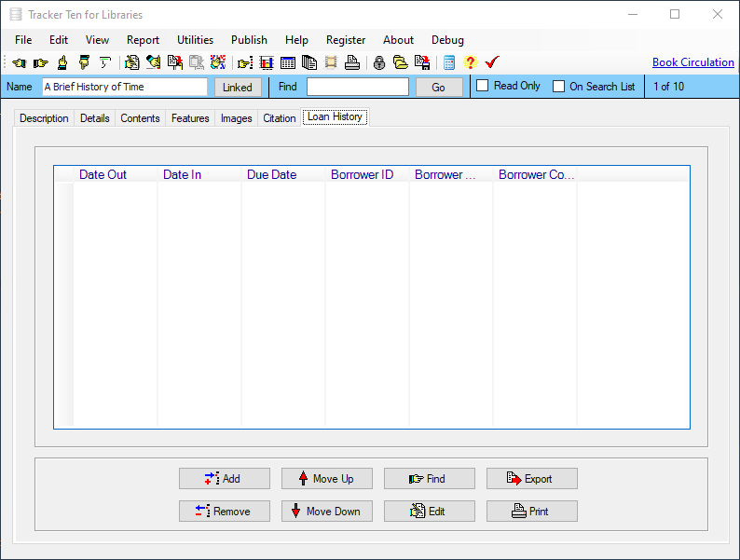Click the edit record icon with hand writing on page
740x560 pixels.
(x=131, y=62)
